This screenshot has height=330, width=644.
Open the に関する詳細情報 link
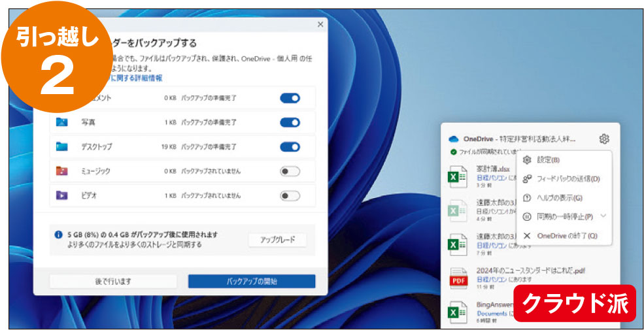pos(137,78)
